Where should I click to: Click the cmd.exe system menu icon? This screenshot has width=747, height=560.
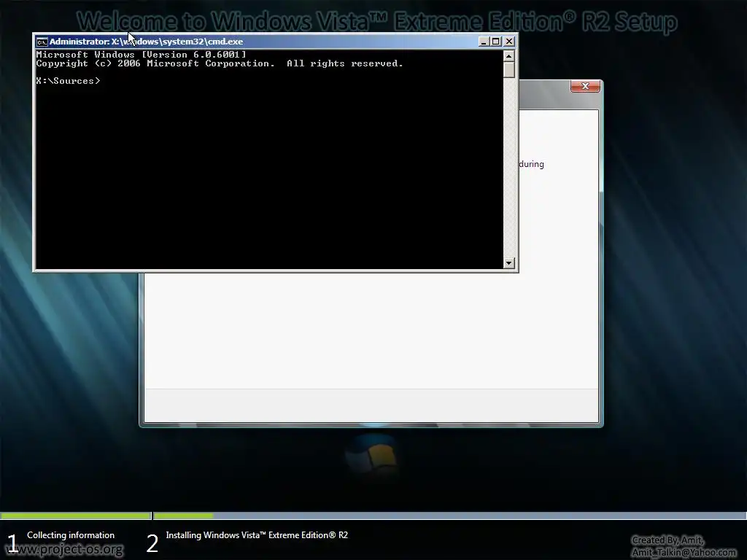coord(42,42)
